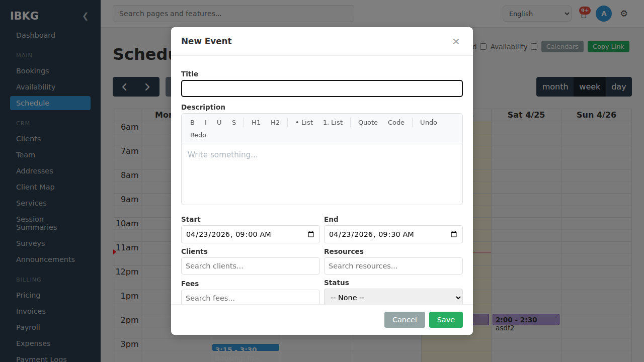Toggle Bold formatting in description
The width and height of the screenshot is (644, 362).
click(192, 122)
